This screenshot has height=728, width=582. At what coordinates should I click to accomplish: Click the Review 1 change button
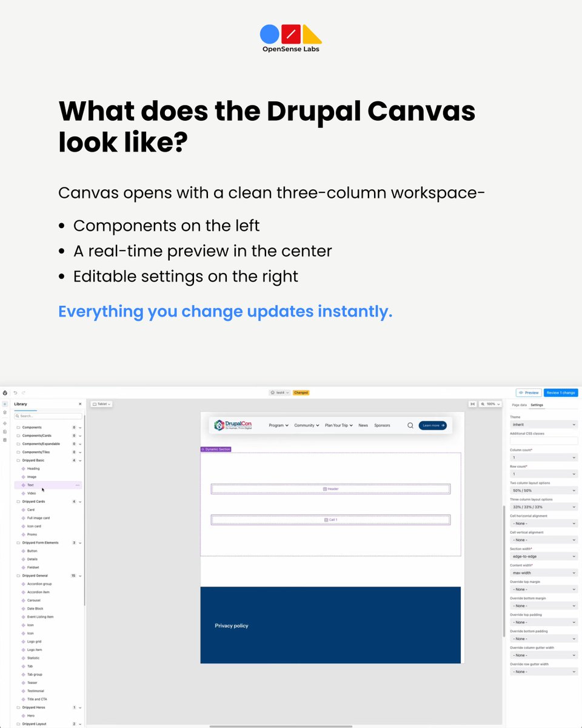click(x=561, y=393)
